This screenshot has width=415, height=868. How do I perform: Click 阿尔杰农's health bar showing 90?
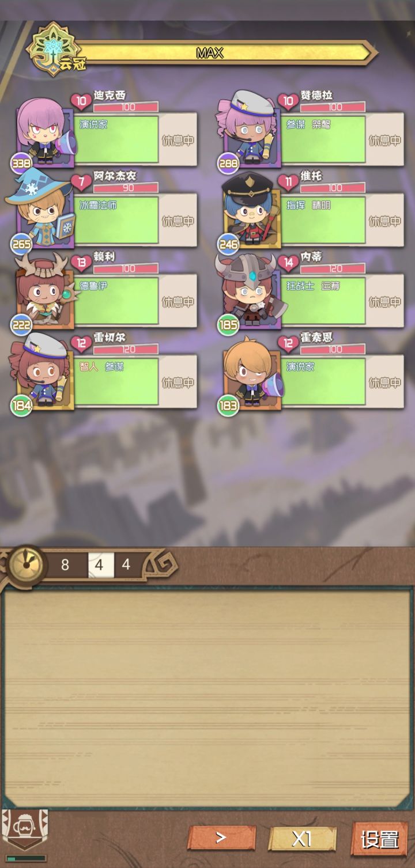click(126, 188)
